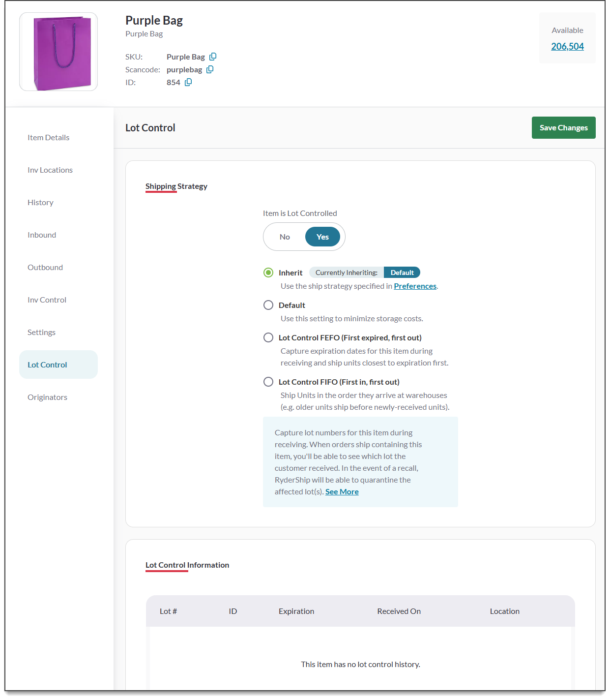
Task: Click the Save Changes button
Action: click(563, 127)
